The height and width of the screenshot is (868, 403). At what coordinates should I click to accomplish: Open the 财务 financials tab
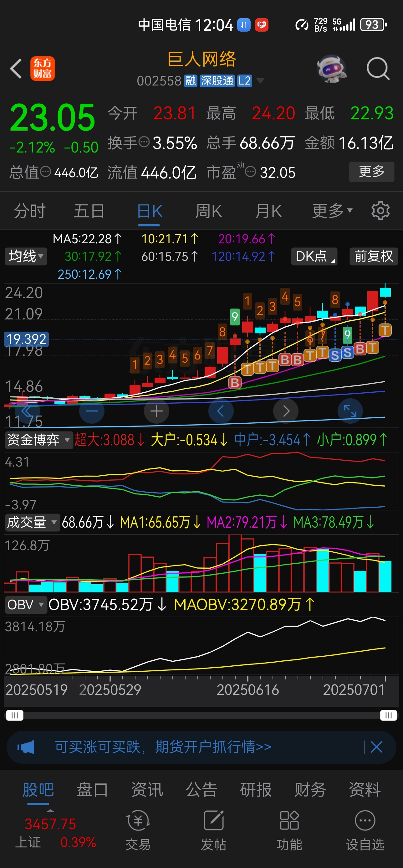pos(310,790)
